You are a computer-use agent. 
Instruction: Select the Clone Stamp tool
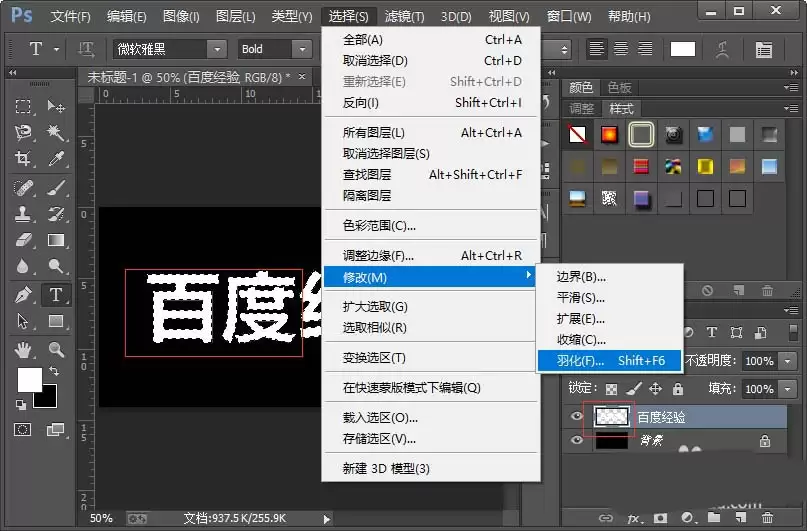[23, 214]
